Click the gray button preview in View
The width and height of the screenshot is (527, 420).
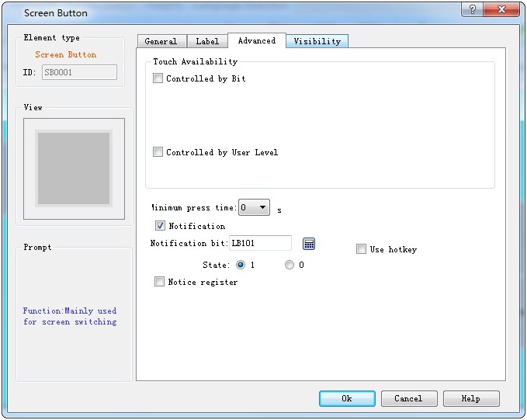pyautogui.click(x=74, y=168)
